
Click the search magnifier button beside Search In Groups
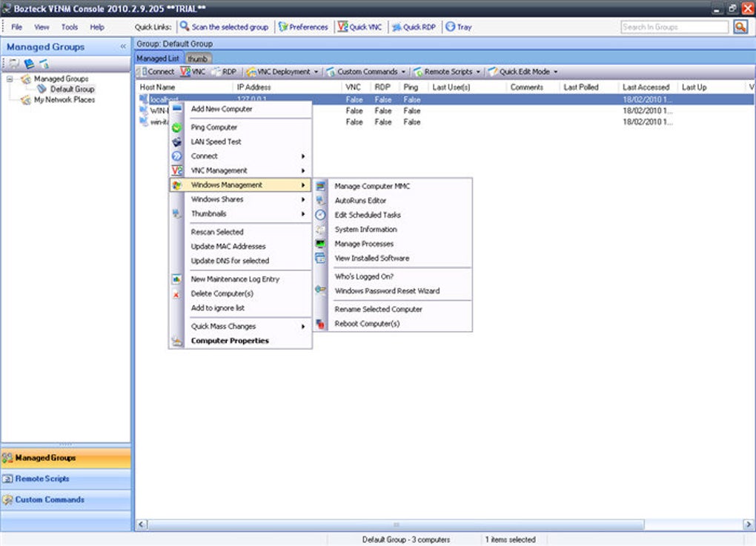(x=740, y=27)
